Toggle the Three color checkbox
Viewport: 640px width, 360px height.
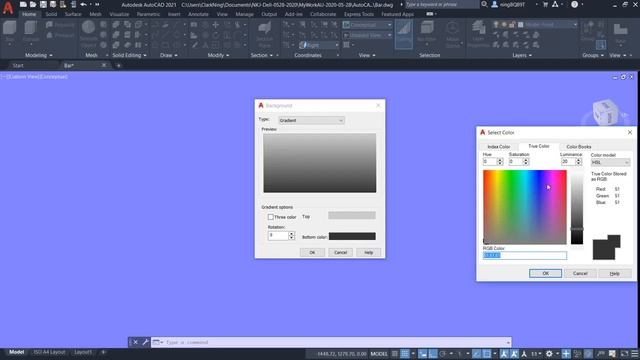pyautogui.click(x=271, y=217)
